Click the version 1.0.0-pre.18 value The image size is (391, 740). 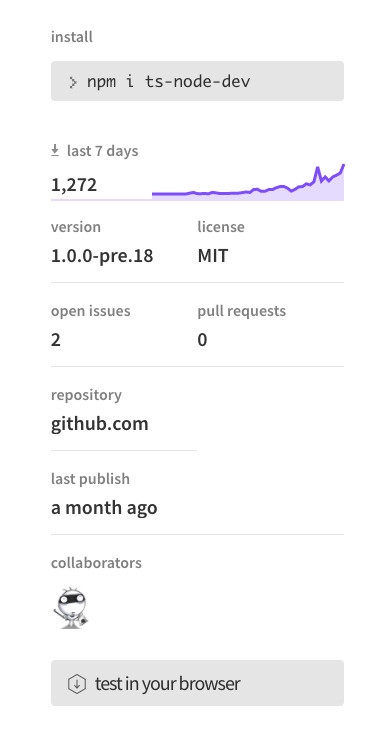click(102, 256)
